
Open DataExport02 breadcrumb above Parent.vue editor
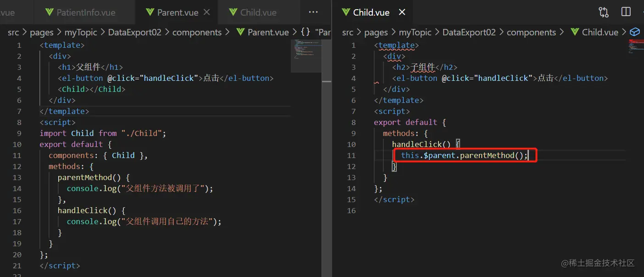135,32
